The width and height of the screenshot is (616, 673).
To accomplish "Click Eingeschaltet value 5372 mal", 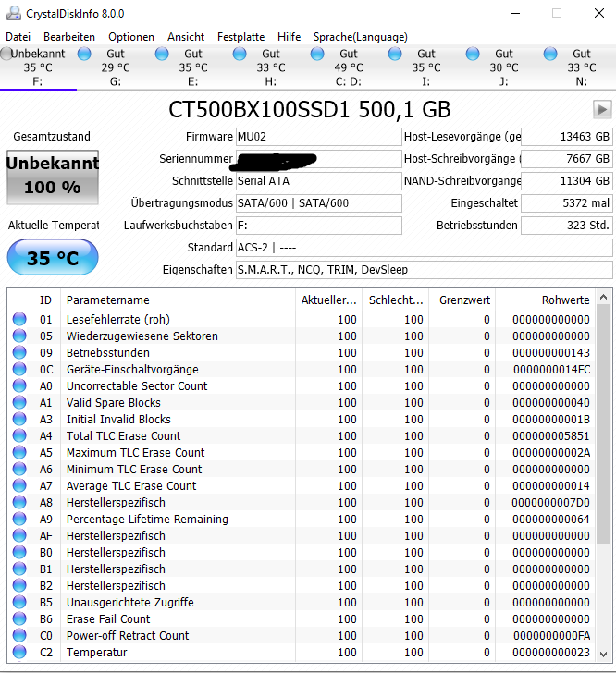I will (567, 203).
